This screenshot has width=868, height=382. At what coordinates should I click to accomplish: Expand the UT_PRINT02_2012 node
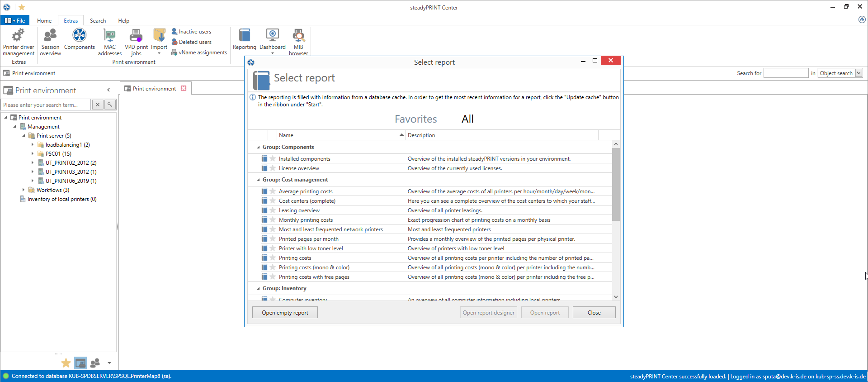(33, 162)
